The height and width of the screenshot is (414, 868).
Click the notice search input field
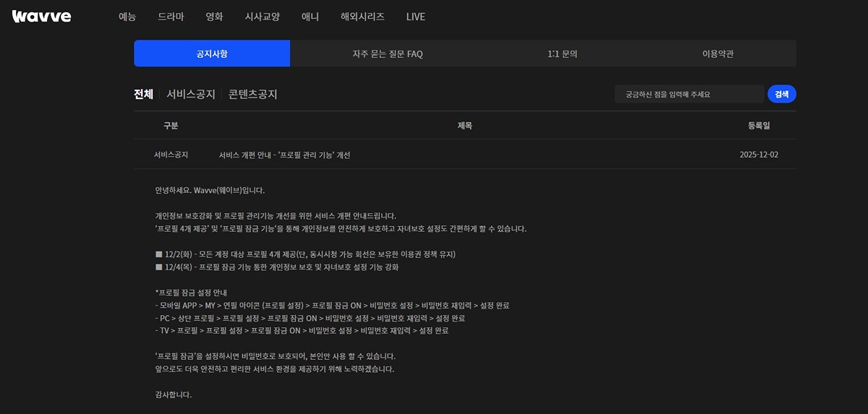pos(689,94)
